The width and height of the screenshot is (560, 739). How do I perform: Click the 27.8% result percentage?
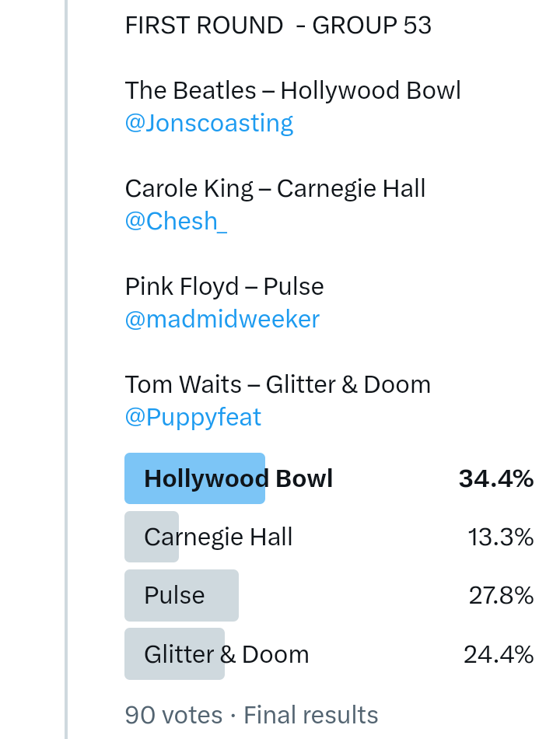point(501,595)
